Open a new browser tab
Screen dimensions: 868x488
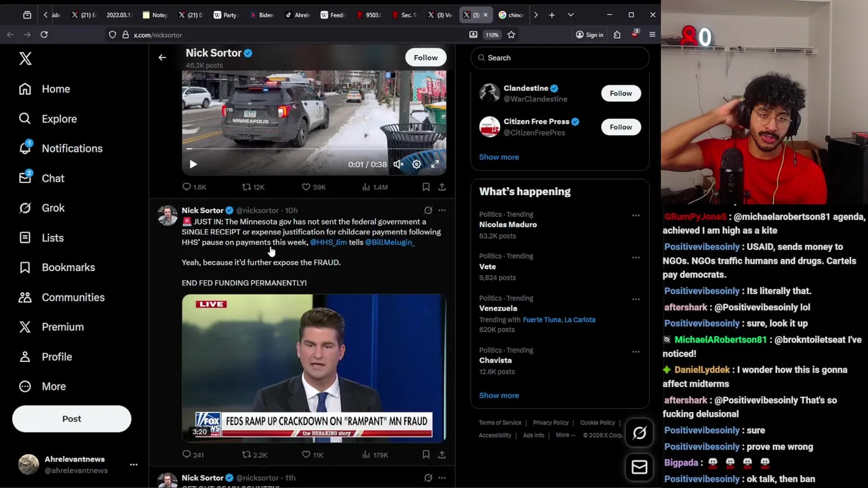(x=552, y=15)
